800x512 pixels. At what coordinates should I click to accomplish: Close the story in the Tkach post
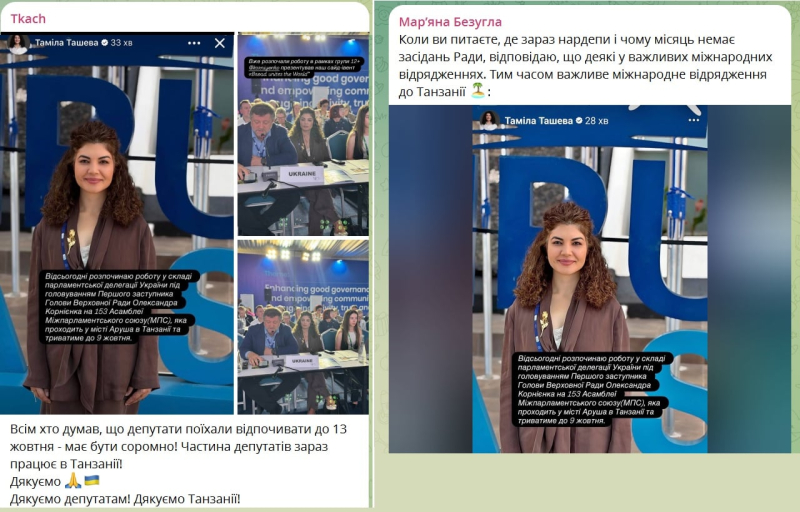[x=220, y=43]
